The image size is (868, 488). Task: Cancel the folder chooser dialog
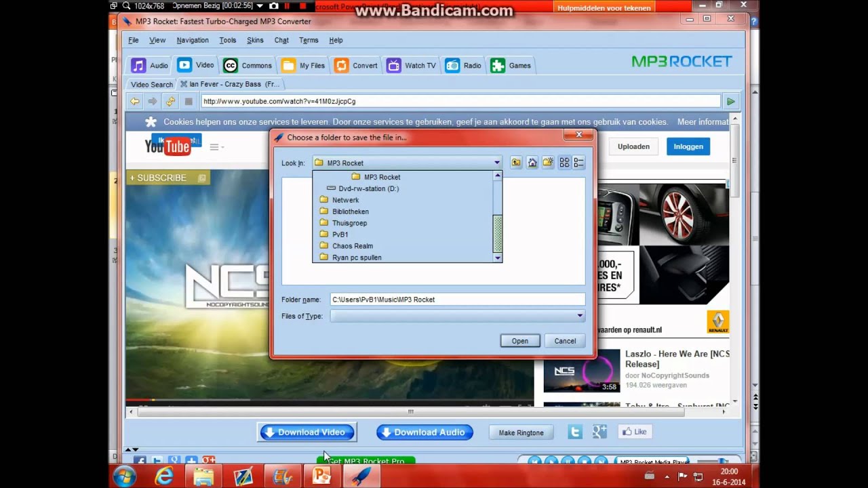[x=565, y=341]
